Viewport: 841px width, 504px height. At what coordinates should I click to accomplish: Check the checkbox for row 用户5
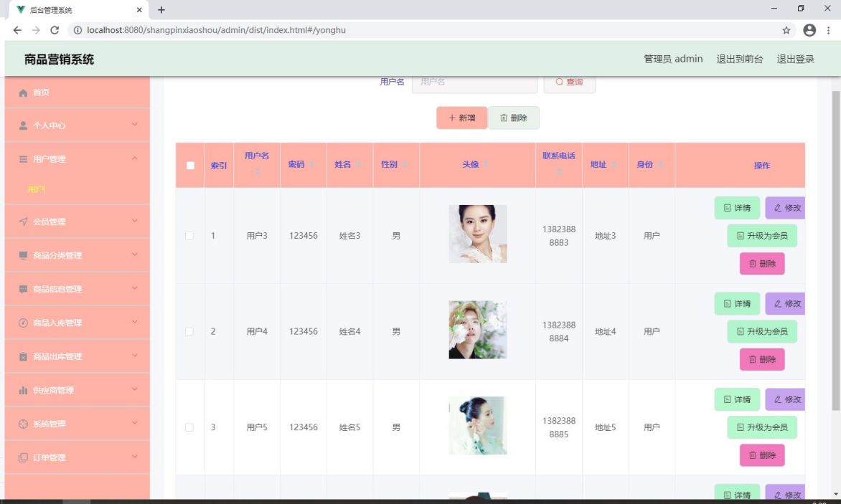click(189, 427)
